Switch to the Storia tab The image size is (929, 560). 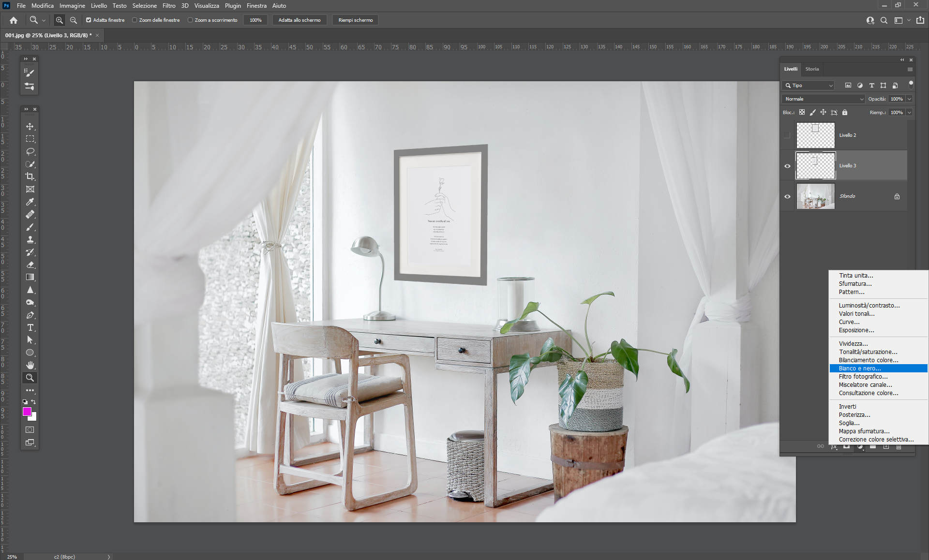[x=812, y=69]
